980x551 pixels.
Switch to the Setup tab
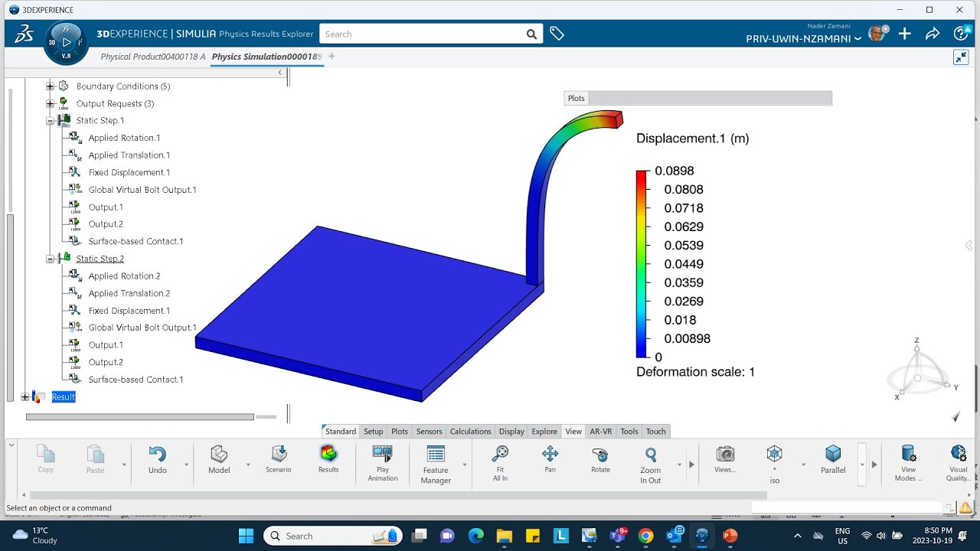pyautogui.click(x=374, y=432)
